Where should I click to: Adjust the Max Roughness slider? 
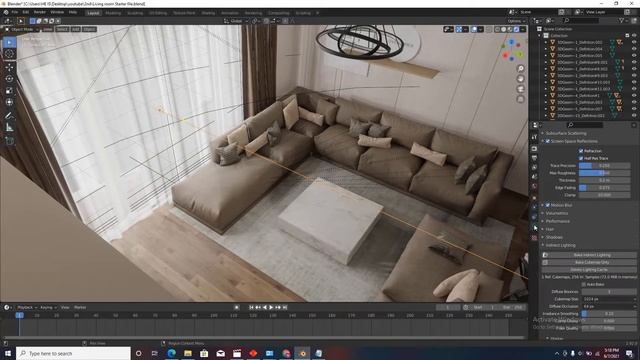(604, 173)
